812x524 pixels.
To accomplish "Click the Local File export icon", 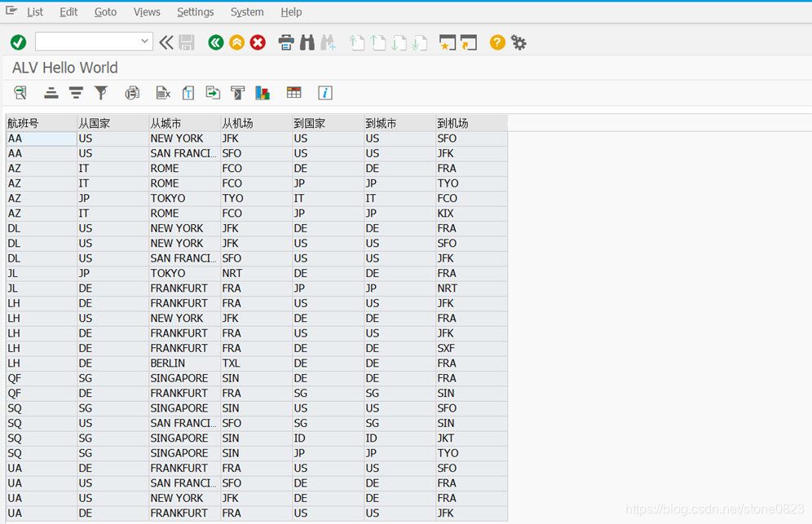I will (213, 93).
